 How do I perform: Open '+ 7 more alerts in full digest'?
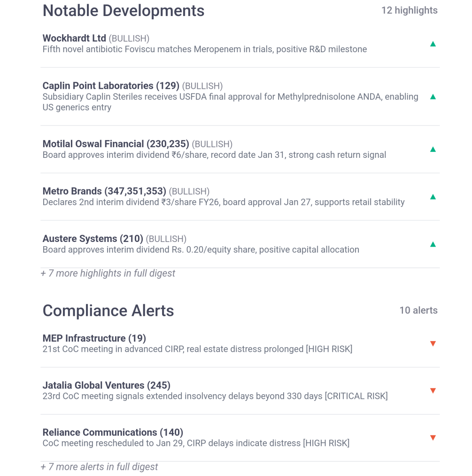pos(99,467)
